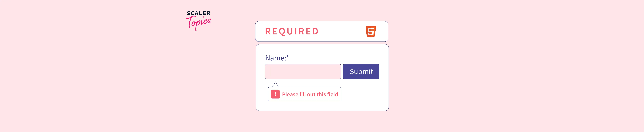Click the word "Please" in the validation tooltip
Viewport: 644px width, 132px height.
pyautogui.click(x=290, y=94)
